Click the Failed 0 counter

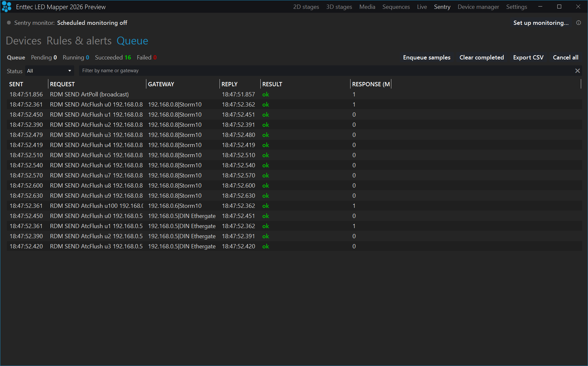(x=147, y=58)
